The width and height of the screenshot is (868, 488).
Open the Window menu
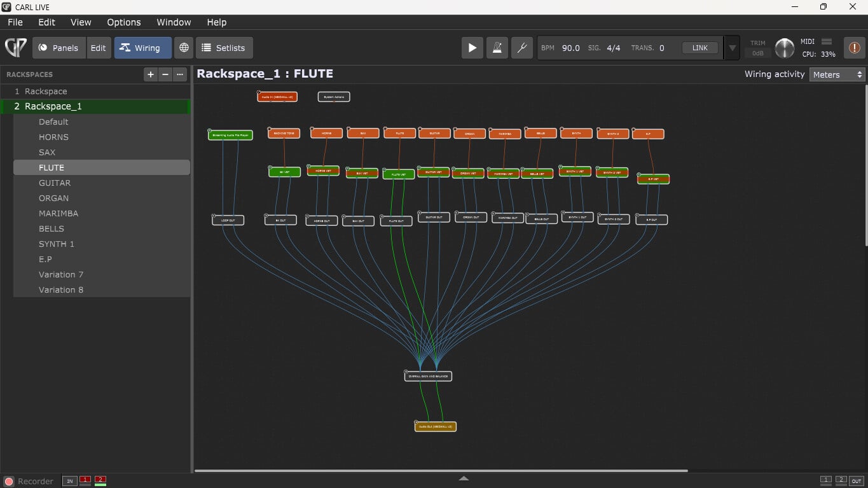pos(174,22)
